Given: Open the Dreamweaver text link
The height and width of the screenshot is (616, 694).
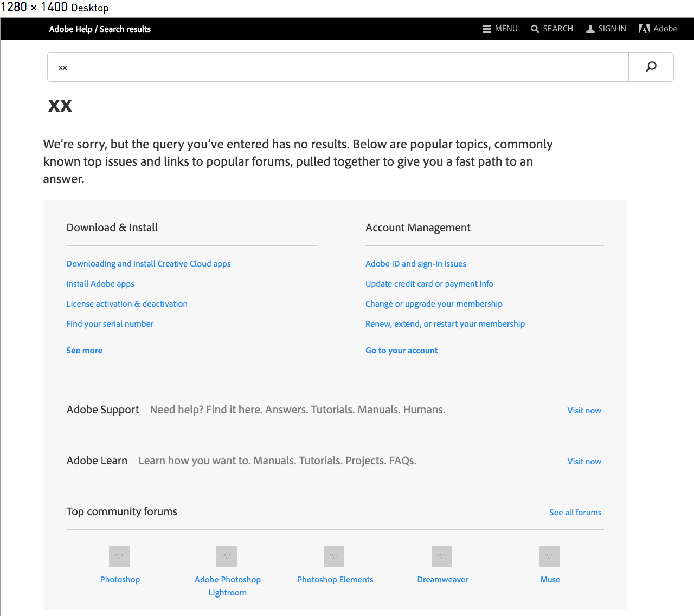Looking at the screenshot, I should 442,580.
